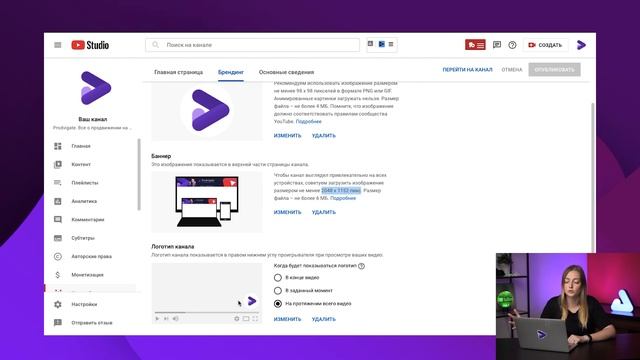Click the Логотип канала section heading

(173, 247)
